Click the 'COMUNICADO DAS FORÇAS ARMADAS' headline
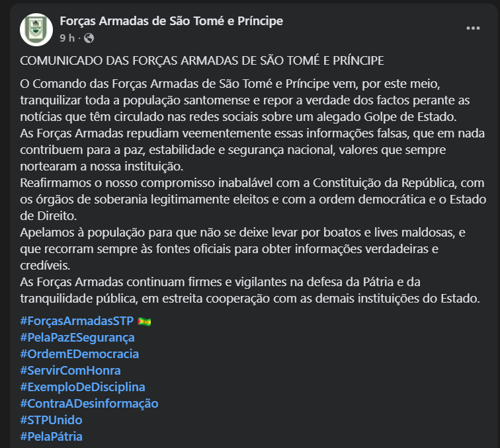The height and width of the screenshot is (448, 500). [x=202, y=61]
